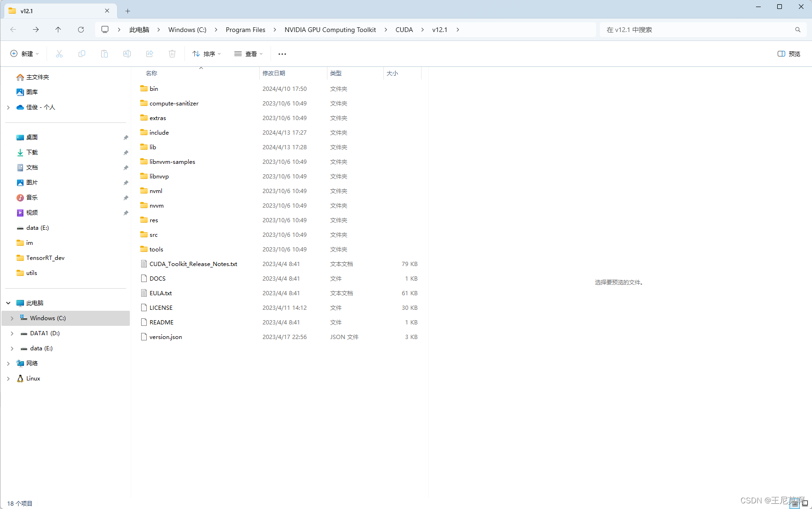Expand Windows (C:) in navigation tree
This screenshot has width=812, height=509.
12,318
